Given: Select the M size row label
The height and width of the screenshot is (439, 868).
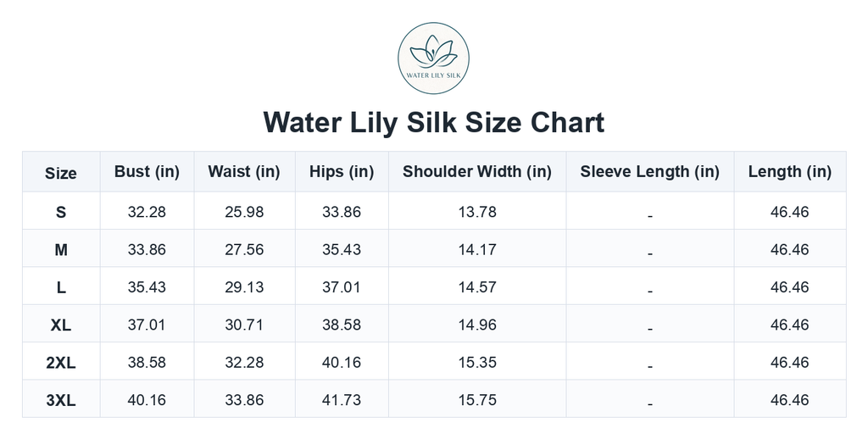Looking at the screenshot, I should (x=61, y=249).
